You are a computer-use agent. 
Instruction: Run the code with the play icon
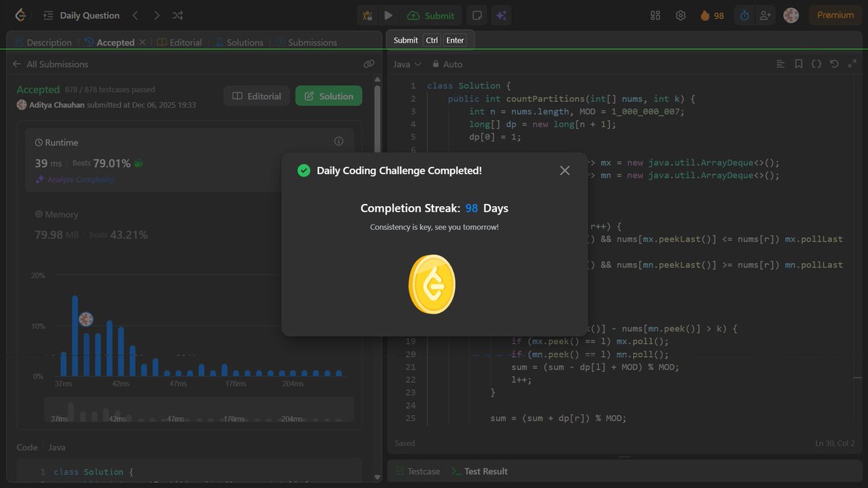(388, 15)
